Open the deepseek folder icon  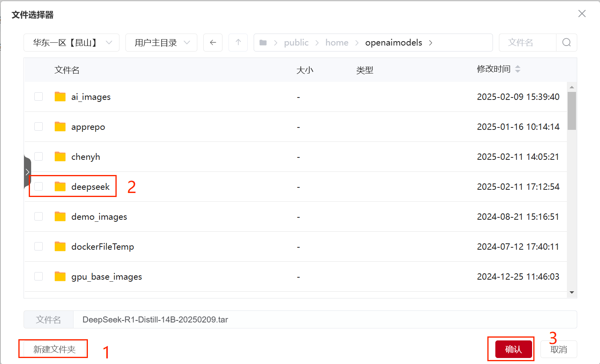[x=60, y=187]
